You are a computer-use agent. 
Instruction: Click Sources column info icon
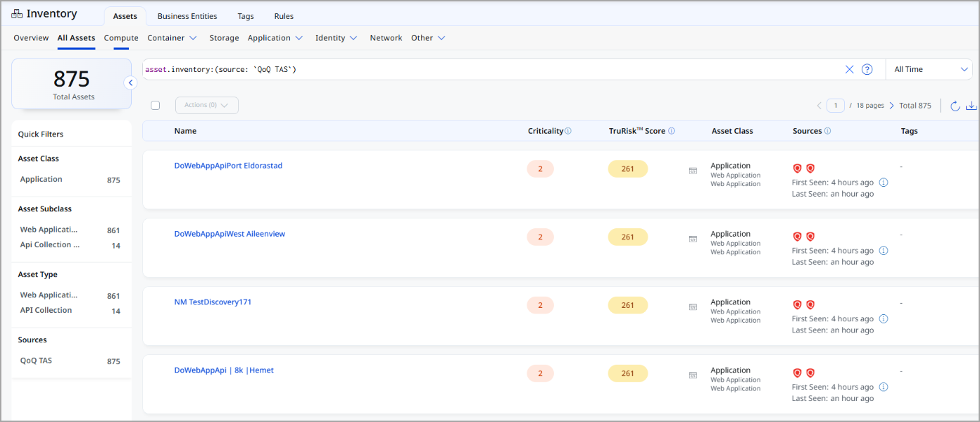tap(827, 131)
